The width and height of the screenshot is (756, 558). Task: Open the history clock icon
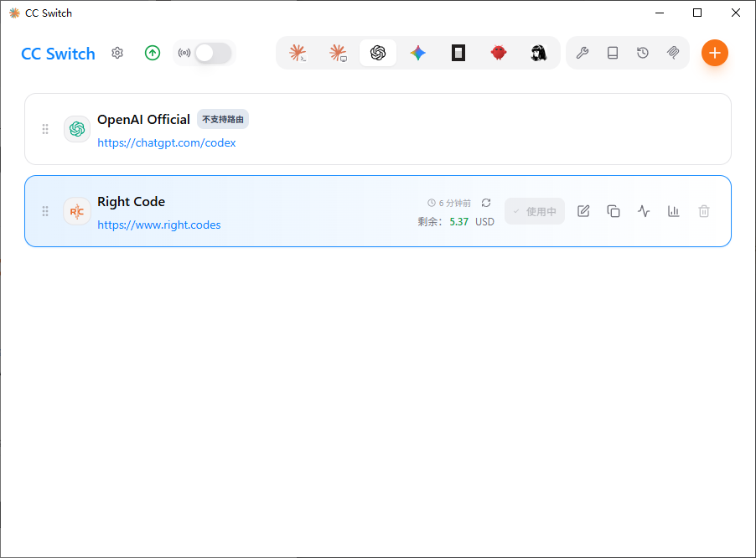tap(643, 53)
